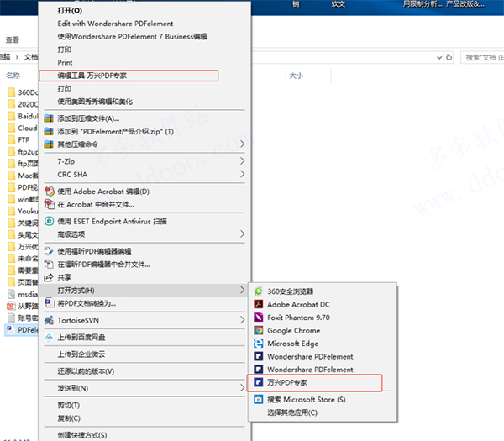Click the 文档 breadcrumb in address bar
This screenshot has height=441, width=504.
coord(31,57)
